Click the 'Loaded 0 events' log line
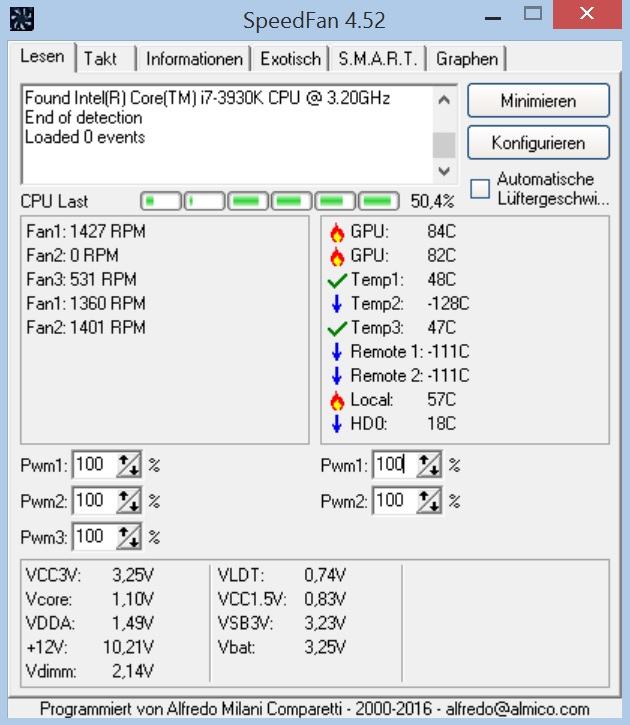This screenshot has width=630, height=725. pyautogui.click(x=85, y=137)
